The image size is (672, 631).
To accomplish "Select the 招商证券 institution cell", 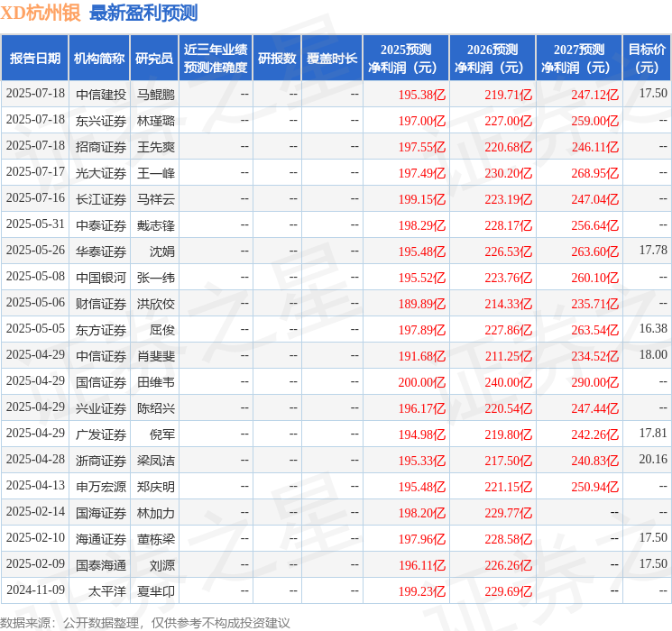I will point(101,147).
